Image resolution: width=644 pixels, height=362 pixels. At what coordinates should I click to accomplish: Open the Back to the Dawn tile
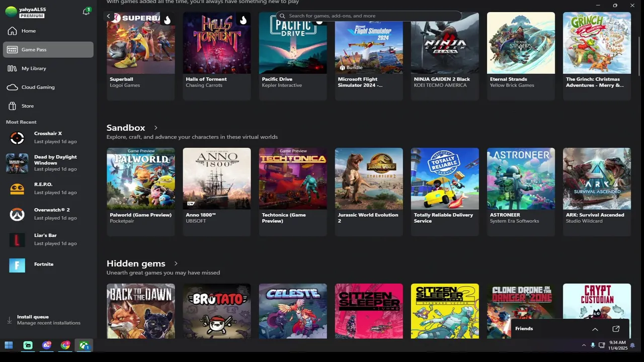click(141, 311)
